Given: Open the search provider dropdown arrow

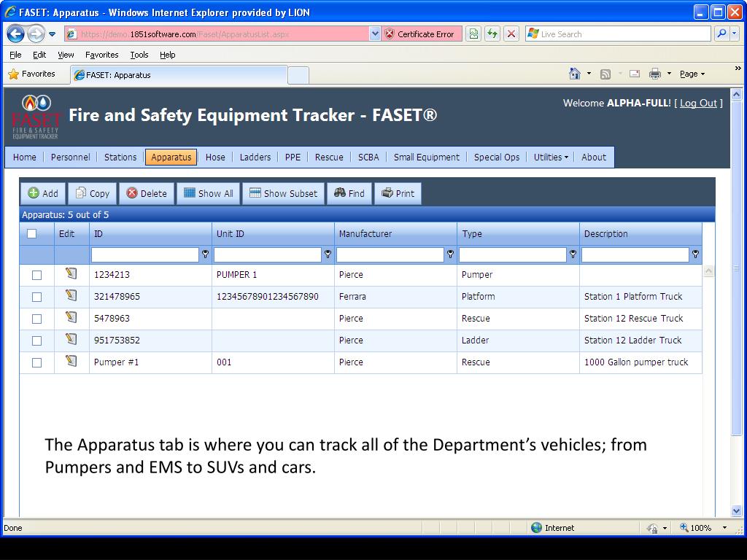Looking at the screenshot, I should [x=735, y=34].
